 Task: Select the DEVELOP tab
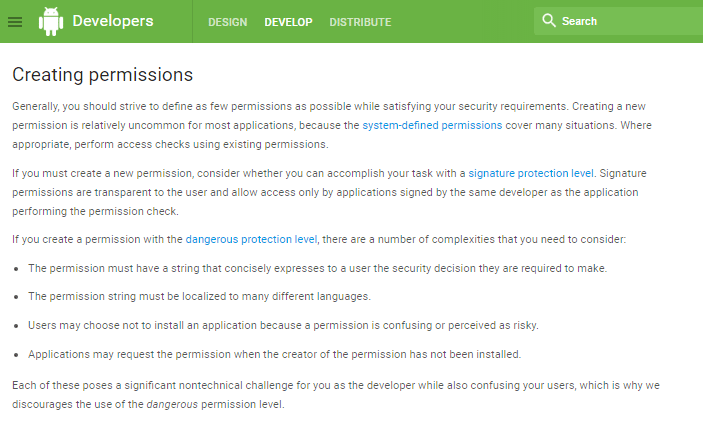coord(288,22)
